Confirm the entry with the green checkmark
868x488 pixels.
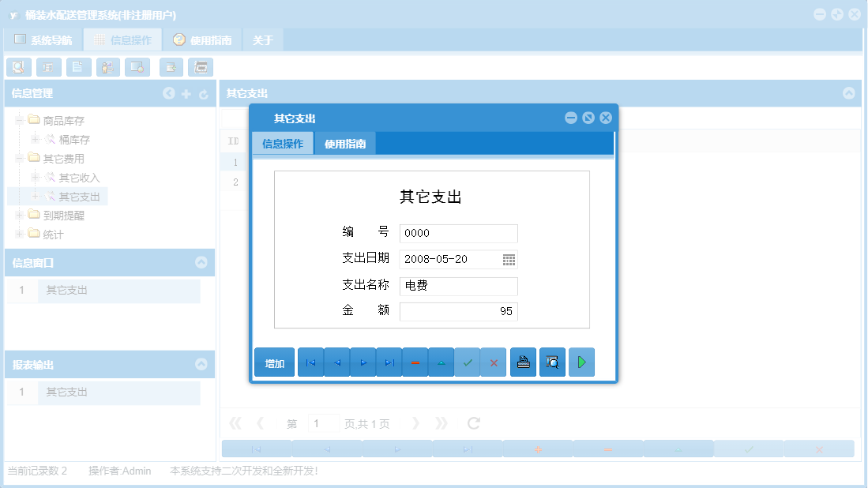(468, 362)
